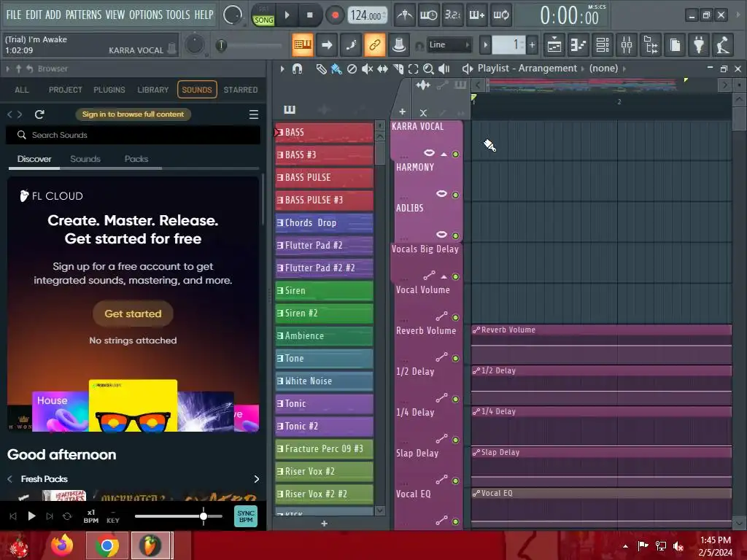
Task: Open the FILE menu
Action: (14, 15)
